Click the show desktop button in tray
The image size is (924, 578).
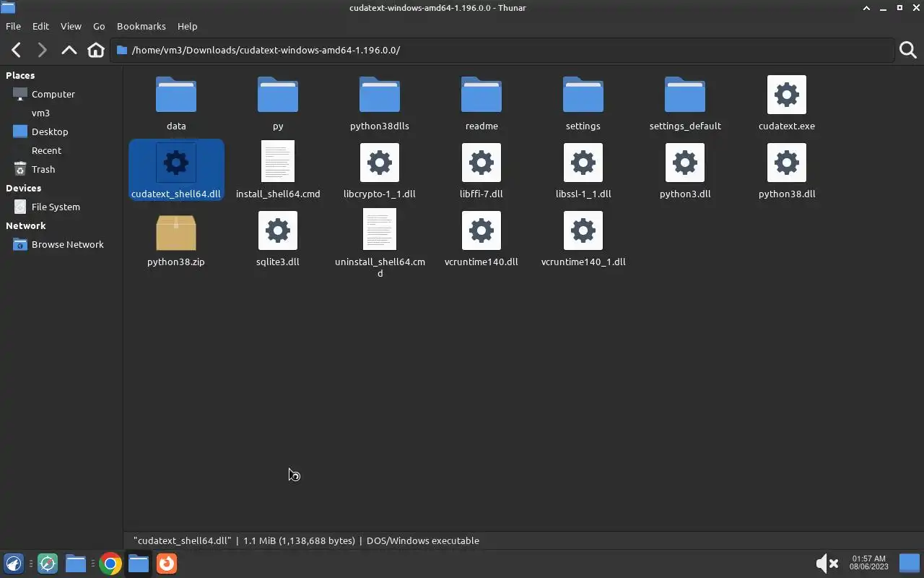click(x=910, y=563)
